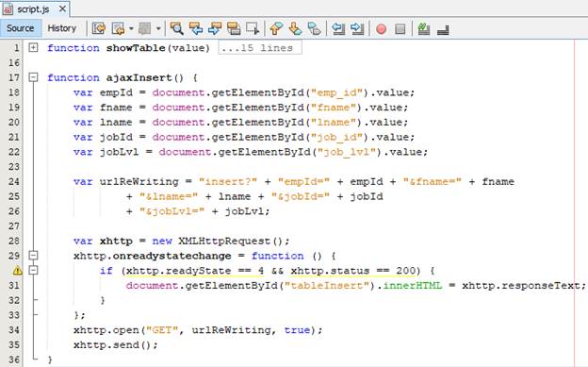
Task: Toggle Highlight Search in the toolbar
Action: click(234, 28)
